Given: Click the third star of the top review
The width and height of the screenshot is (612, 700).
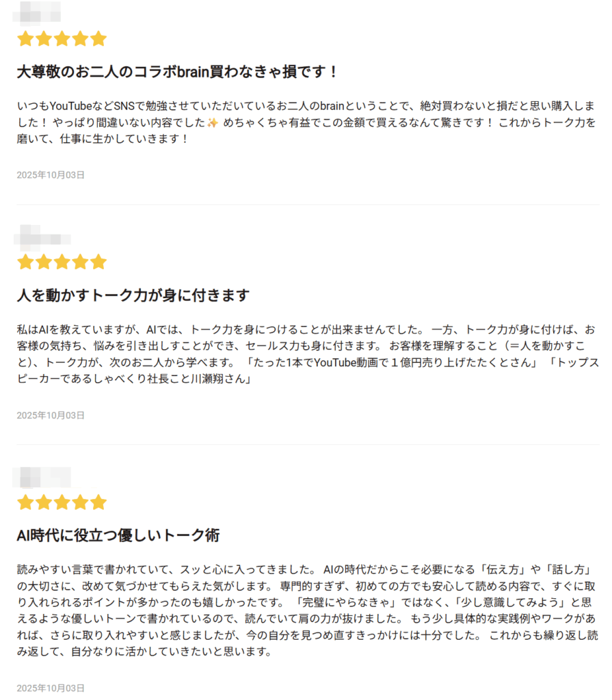Looking at the screenshot, I should 62,38.
